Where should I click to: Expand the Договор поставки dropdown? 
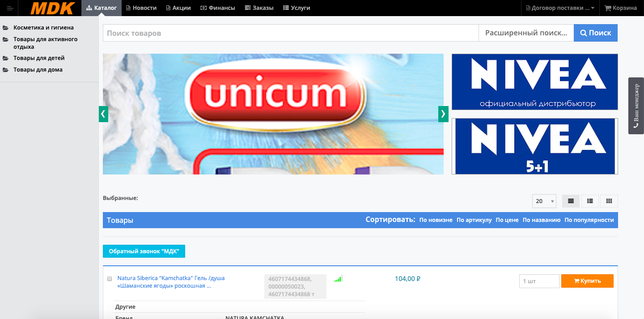(560, 8)
